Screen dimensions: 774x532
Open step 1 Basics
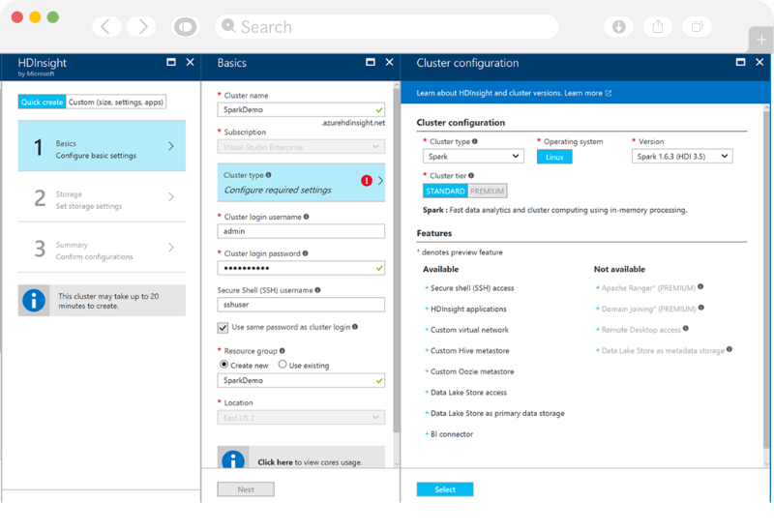pos(102,146)
